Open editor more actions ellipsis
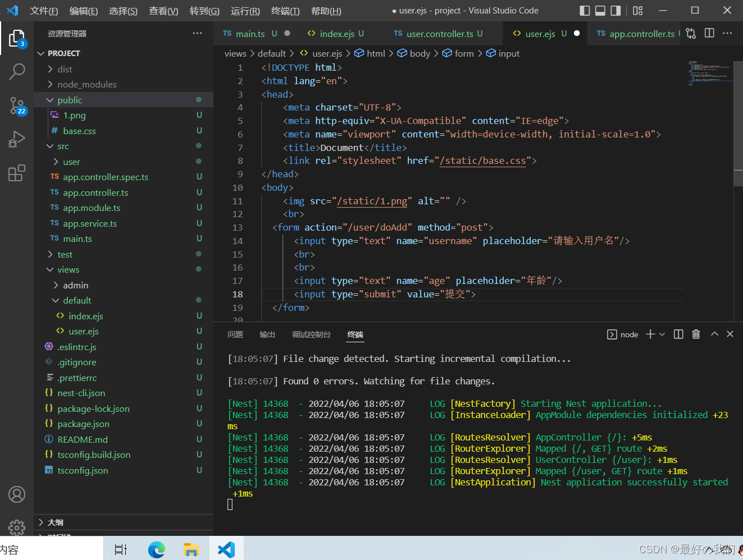 727,34
